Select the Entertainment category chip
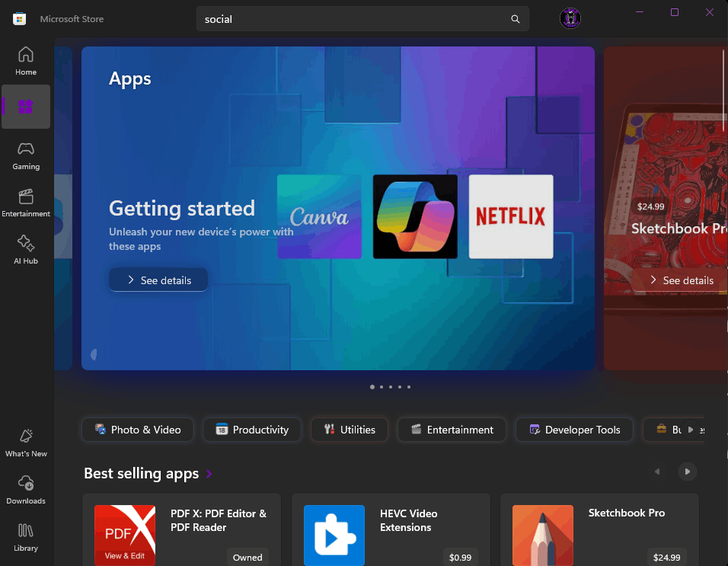This screenshot has height=566, width=728. point(452,430)
